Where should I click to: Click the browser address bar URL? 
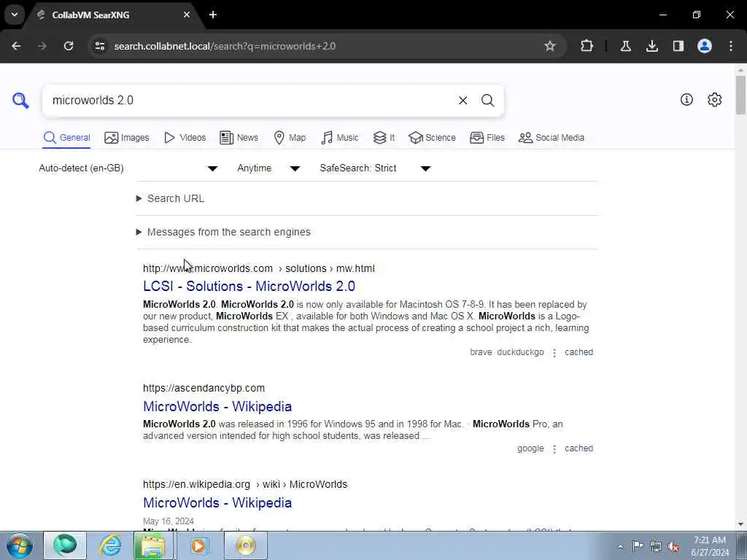click(x=225, y=46)
